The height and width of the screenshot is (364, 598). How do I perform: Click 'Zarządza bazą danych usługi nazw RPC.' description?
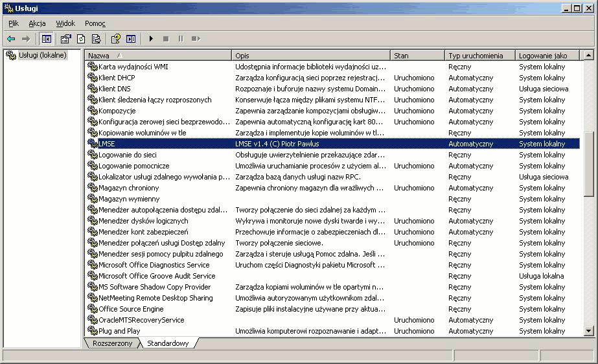298,177
